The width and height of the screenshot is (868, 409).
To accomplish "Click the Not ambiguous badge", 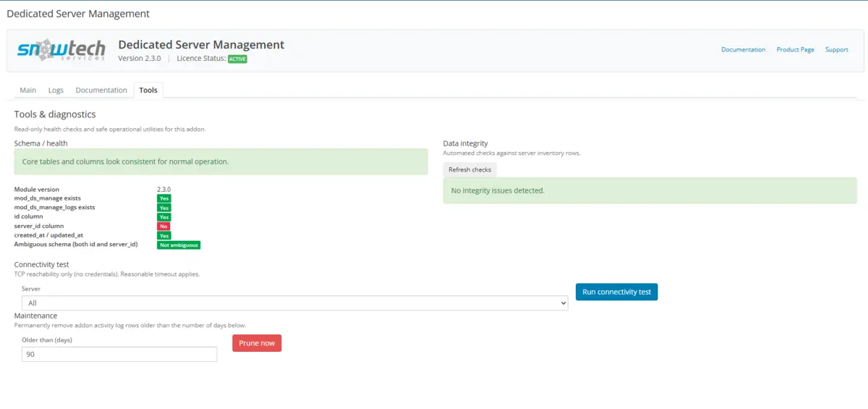I will click(x=179, y=245).
